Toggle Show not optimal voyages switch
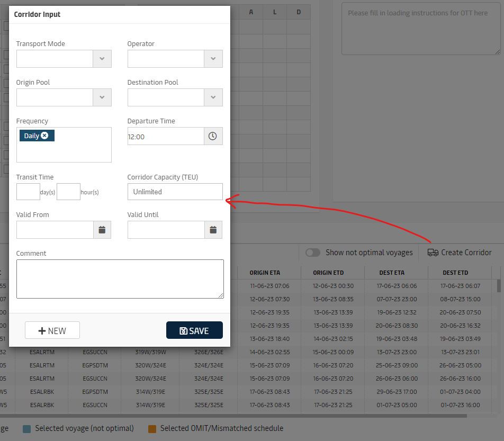The height and width of the screenshot is (441, 504). pos(313,253)
